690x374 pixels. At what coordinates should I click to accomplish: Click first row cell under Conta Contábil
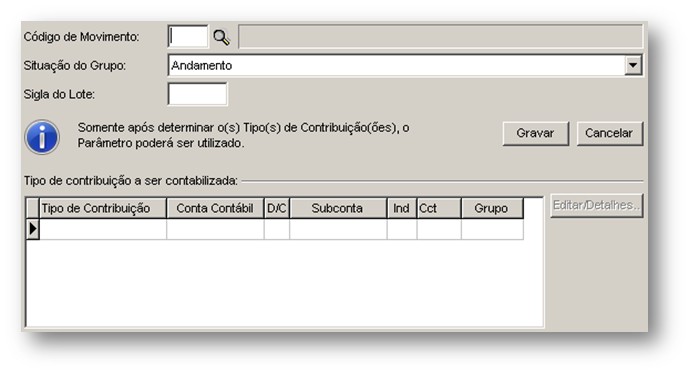coord(215,229)
